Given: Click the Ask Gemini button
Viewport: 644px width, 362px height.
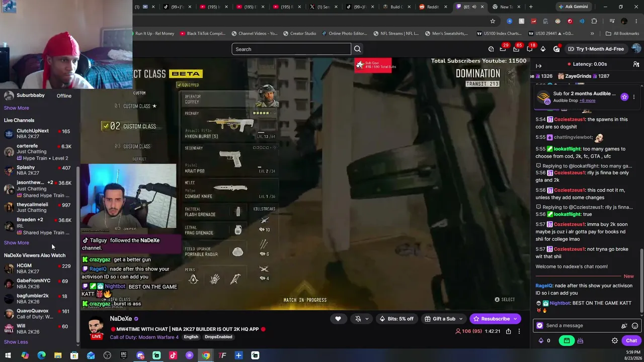Looking at the screenshot, I should pos(573,7).
